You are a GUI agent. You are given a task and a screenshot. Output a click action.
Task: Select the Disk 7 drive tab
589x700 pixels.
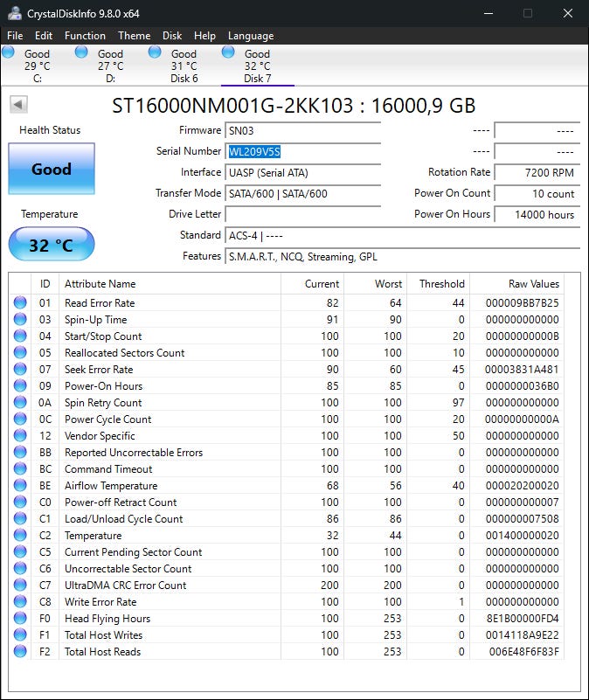(x=257, y=66)
